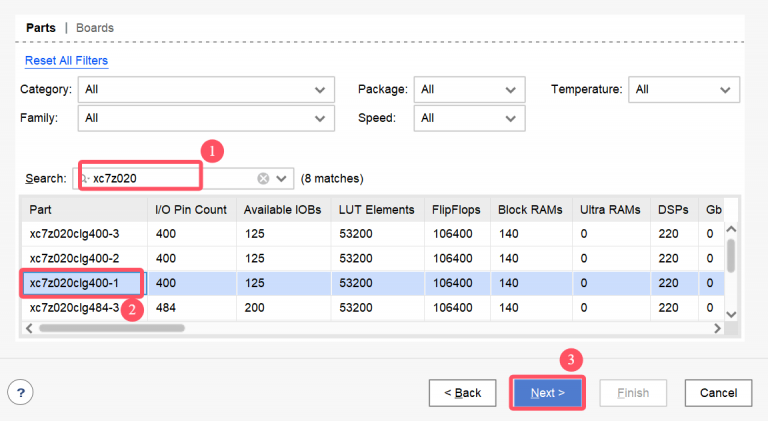This screenshot has width=768, height=421.
Task: Click the help question mark icon
Action: (21, 393)
